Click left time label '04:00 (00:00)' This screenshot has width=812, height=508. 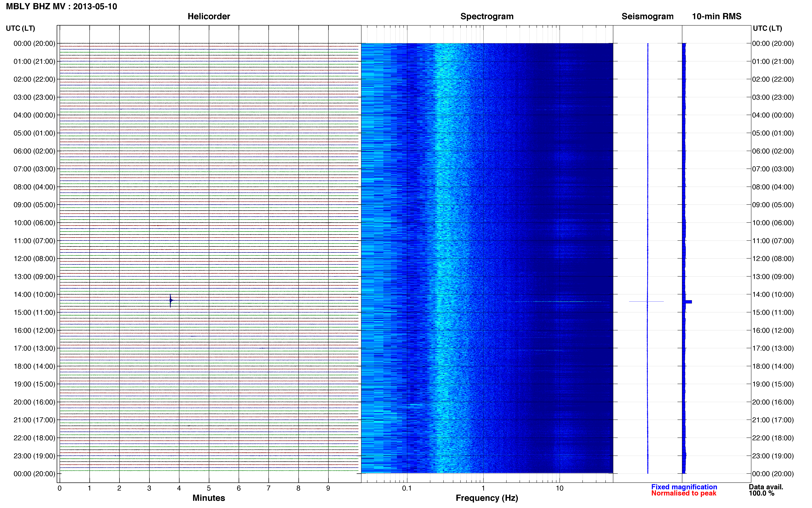[34, 115]
